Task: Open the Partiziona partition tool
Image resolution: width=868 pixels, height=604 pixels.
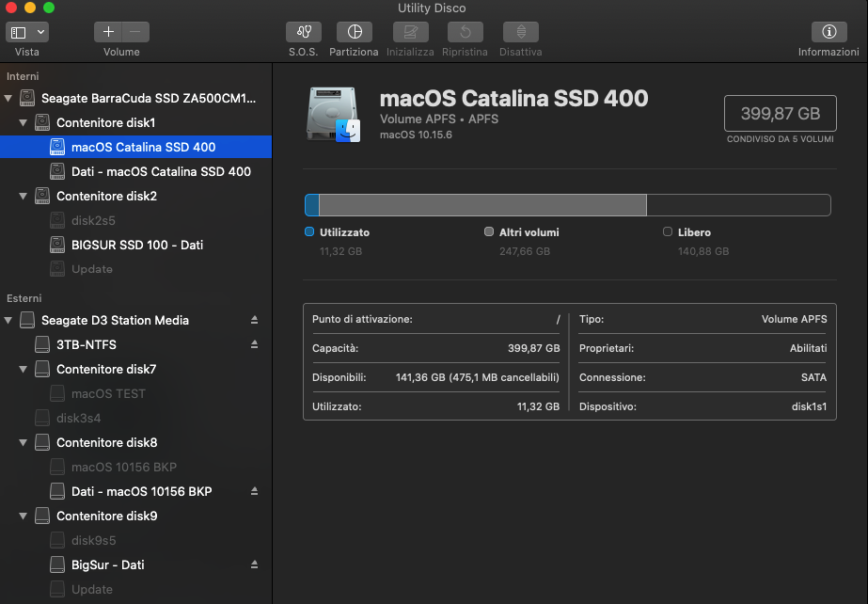Action: 354,32
